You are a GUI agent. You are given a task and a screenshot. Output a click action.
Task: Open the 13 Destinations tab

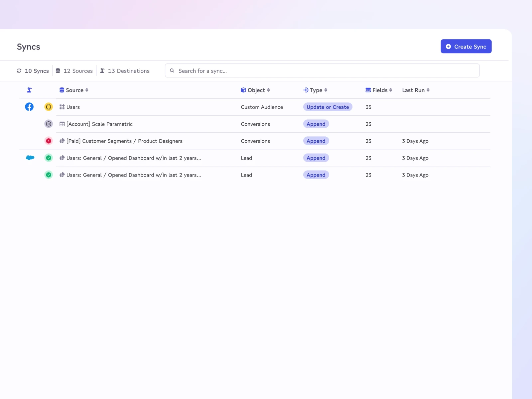125,71
